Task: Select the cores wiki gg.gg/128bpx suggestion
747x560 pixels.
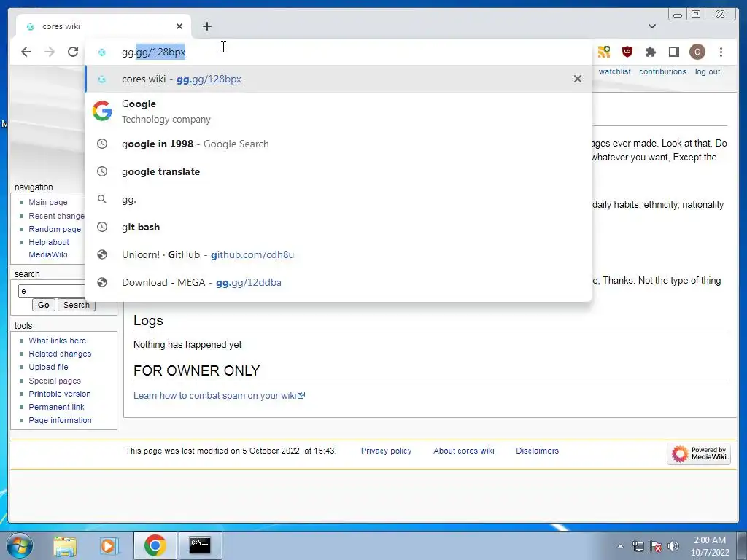Action: click(x=338, y=79)
